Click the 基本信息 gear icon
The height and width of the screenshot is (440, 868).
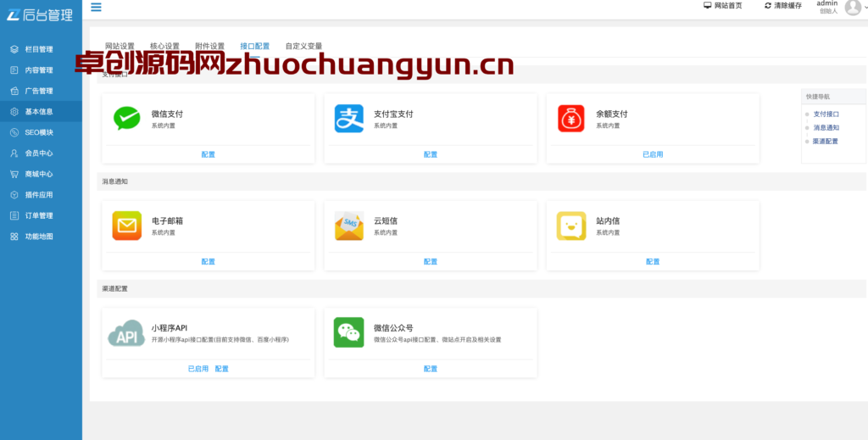pos(14,112)
